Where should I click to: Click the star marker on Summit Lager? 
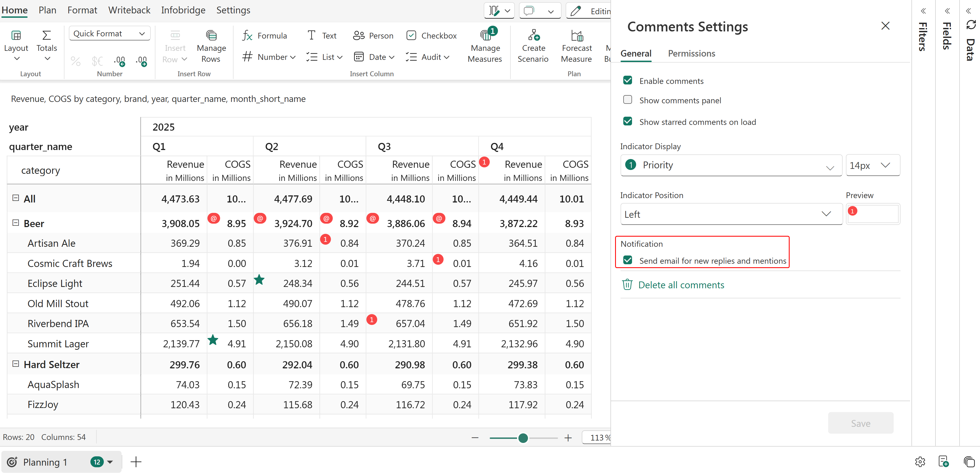point(213,339)
